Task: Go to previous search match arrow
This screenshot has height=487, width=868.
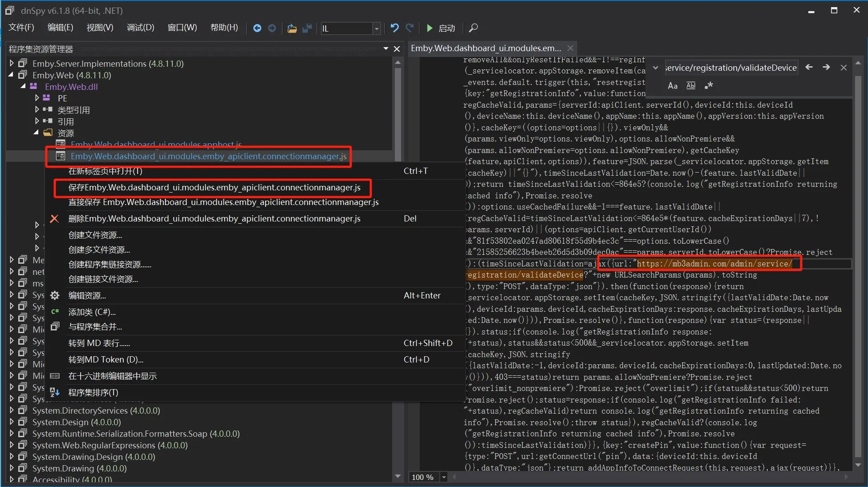Action: pos(809,67)
